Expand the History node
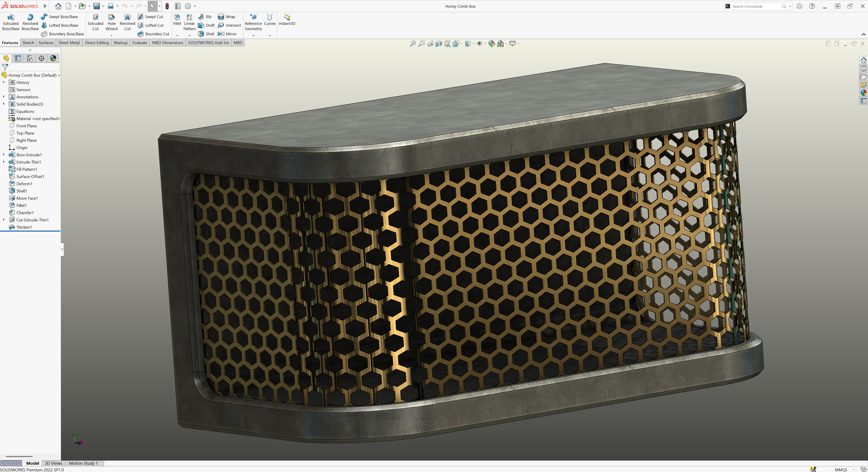The width and height of the screenshot is (868, 472). point(4,82)
